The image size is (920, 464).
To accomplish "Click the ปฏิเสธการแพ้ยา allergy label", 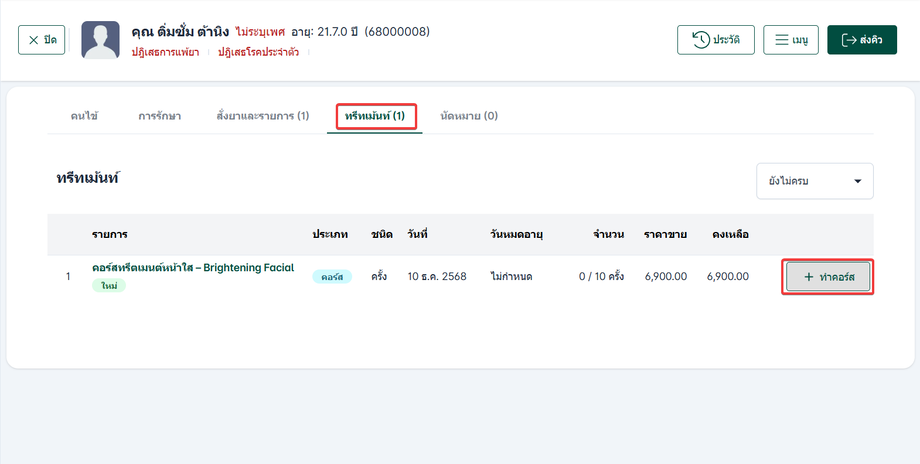I will [x=165, y=52].
